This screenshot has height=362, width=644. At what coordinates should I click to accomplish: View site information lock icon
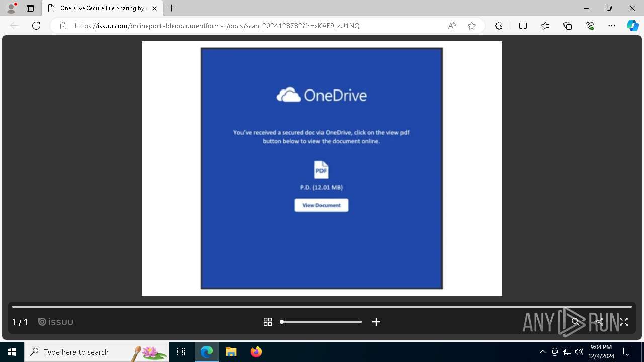(63, 26)
